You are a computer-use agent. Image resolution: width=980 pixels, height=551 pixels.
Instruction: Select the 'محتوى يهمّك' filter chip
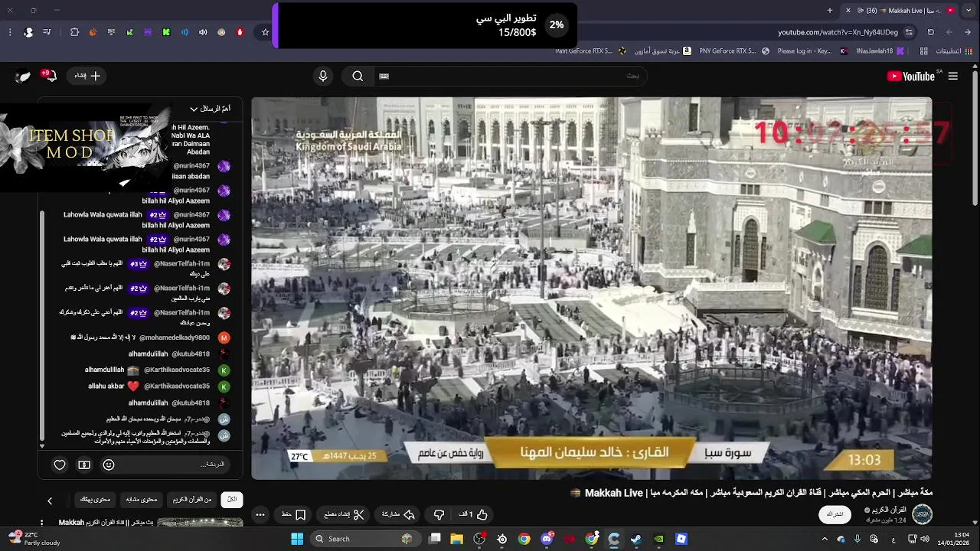(96, 499)
